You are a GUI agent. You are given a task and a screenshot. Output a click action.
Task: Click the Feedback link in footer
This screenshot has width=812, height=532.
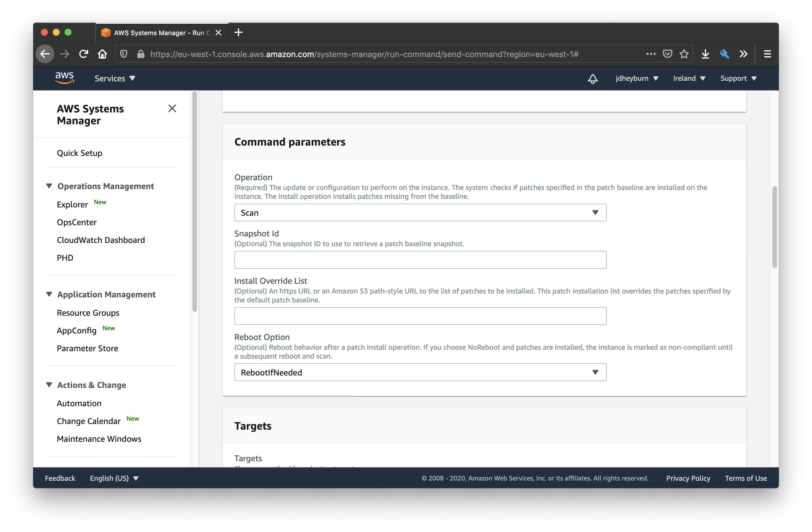pos(60,478)
